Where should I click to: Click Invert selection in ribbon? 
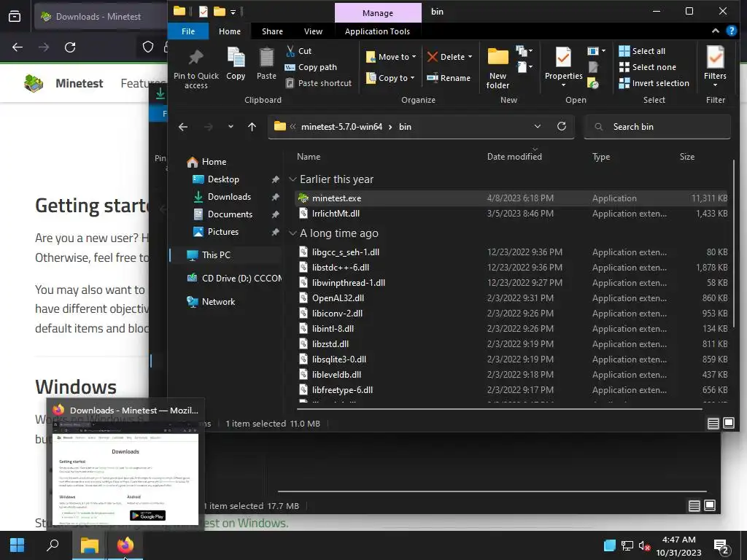coord(654,83)
